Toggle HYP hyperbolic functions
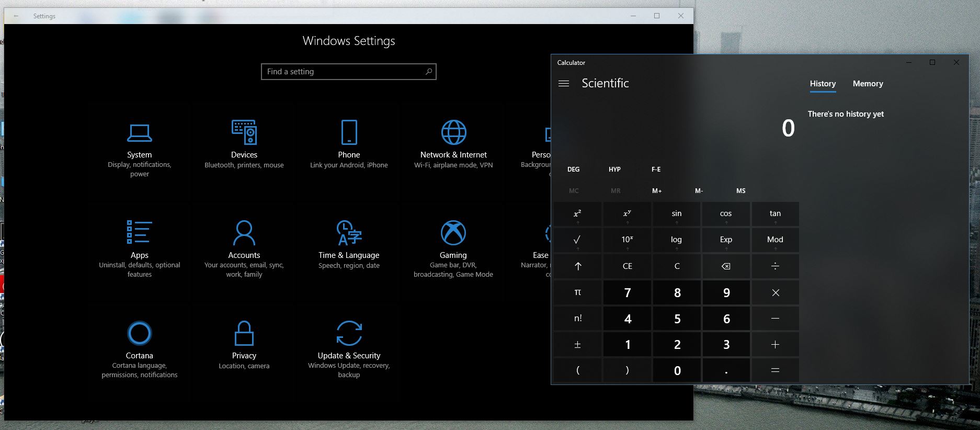 pos(614,169)
